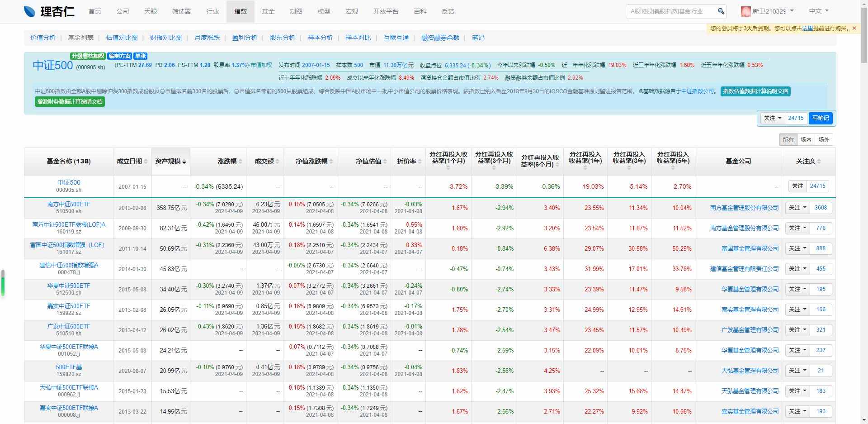Switch to 基金列表 sub-tab
868x424 pixels.
(x=81, y=38)
